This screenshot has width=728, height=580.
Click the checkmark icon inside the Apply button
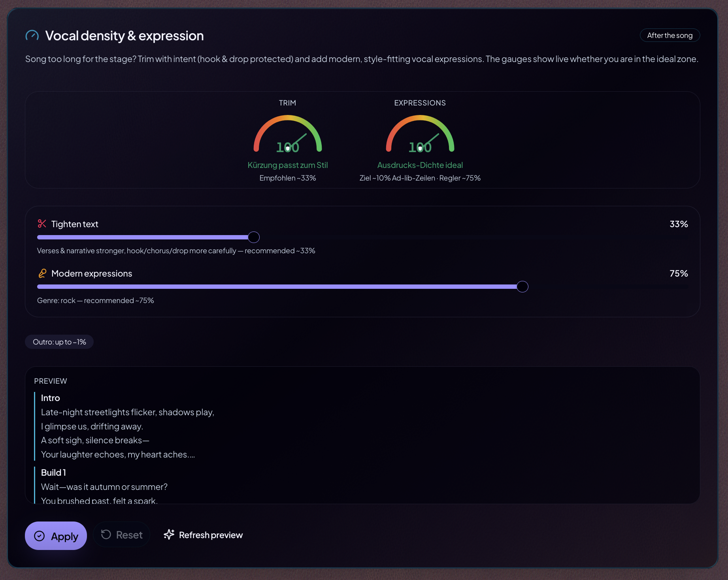pos(40,536)
